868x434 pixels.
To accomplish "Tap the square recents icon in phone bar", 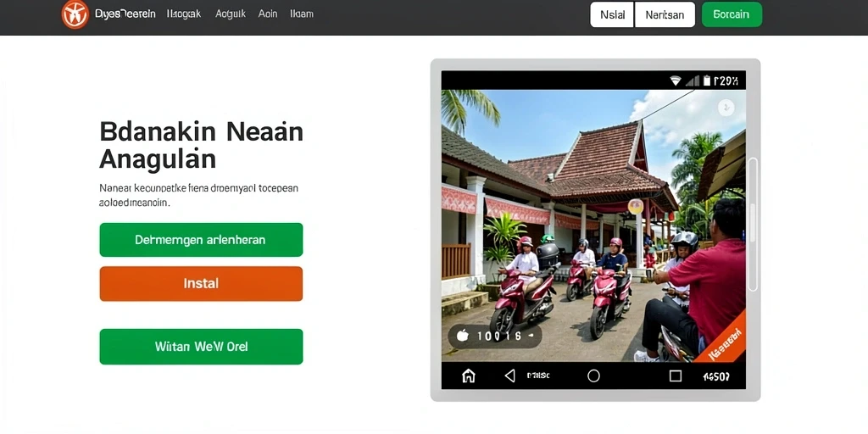I will [x=676, y=376].
